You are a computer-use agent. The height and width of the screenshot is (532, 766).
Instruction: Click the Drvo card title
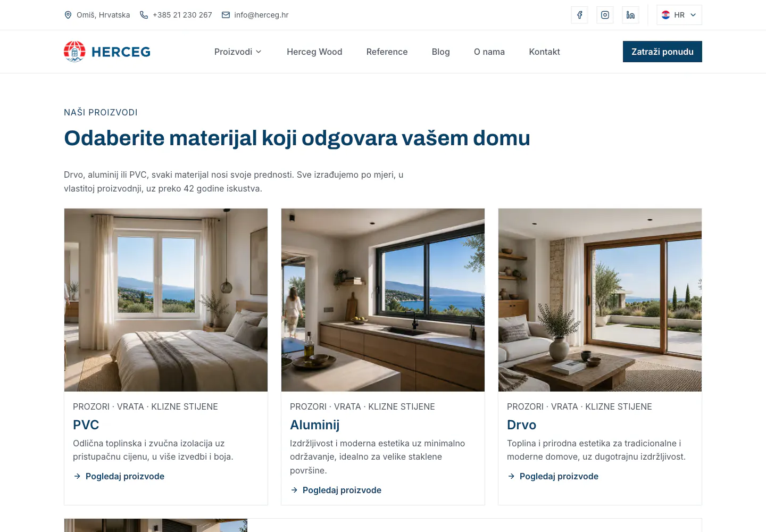coord(521,425)
